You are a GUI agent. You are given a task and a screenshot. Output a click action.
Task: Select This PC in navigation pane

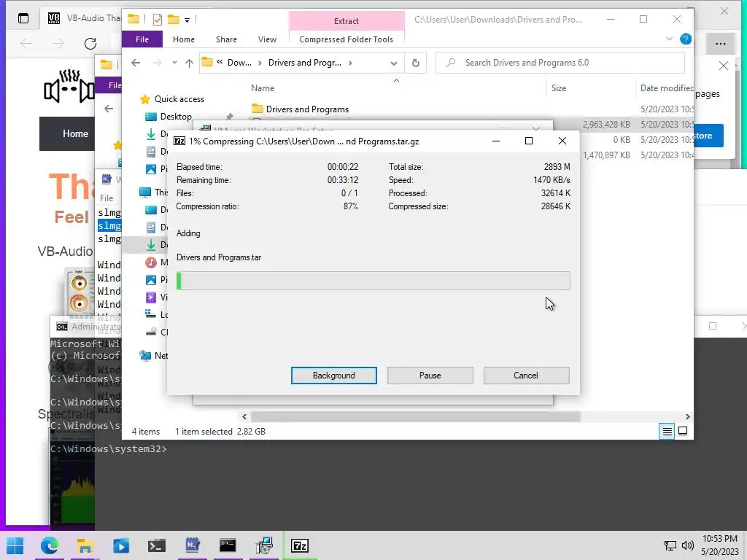click(x=153, y=192)
